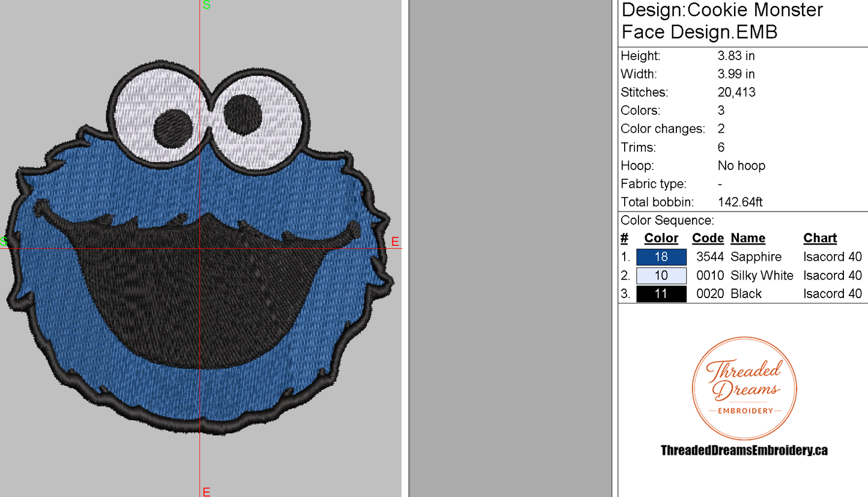
Task: Select the Width value 3.99 in
Action: point(736,75)
